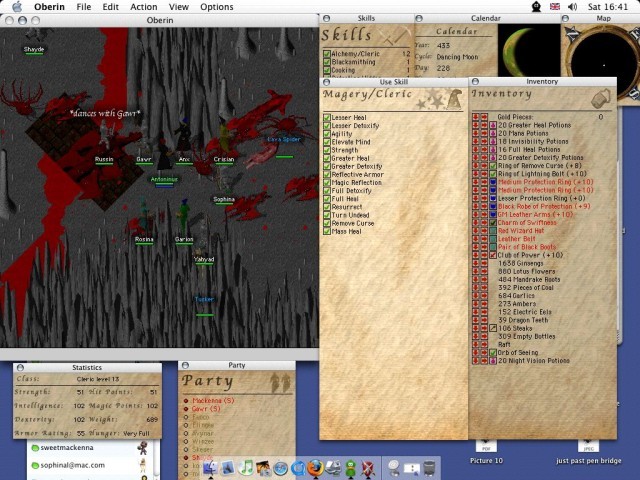Click the Full Heal spell name
The height and width of the screenshot is (480, 640).
click(x=345, y=199)
